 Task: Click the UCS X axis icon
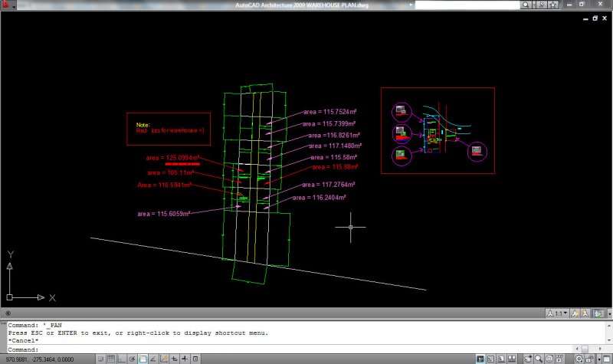[x=52, y=297]
